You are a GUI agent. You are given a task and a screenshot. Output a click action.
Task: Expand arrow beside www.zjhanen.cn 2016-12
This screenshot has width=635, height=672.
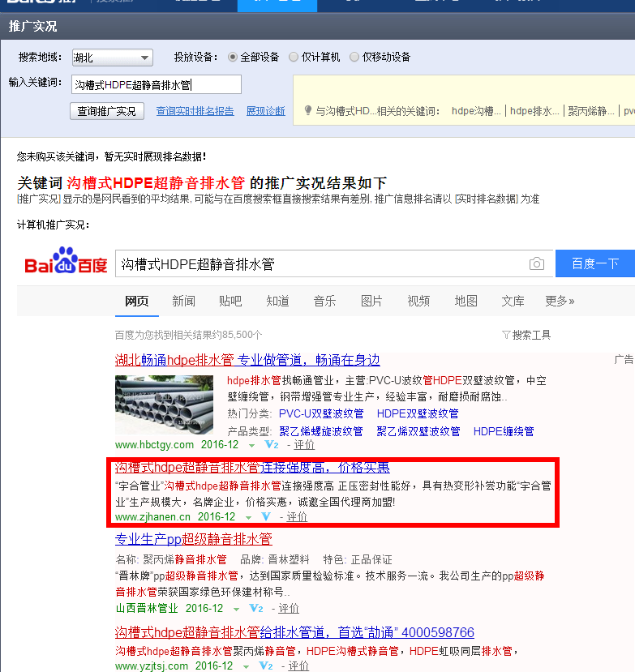click(x=248, y=518)
